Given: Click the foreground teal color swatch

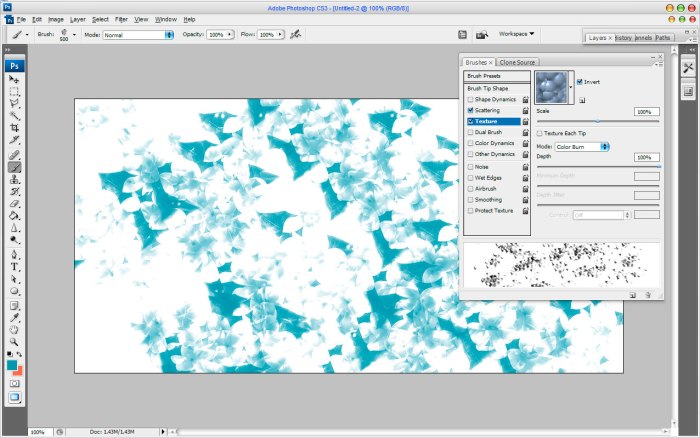Looking at the screenshot, I should [12, 365].
